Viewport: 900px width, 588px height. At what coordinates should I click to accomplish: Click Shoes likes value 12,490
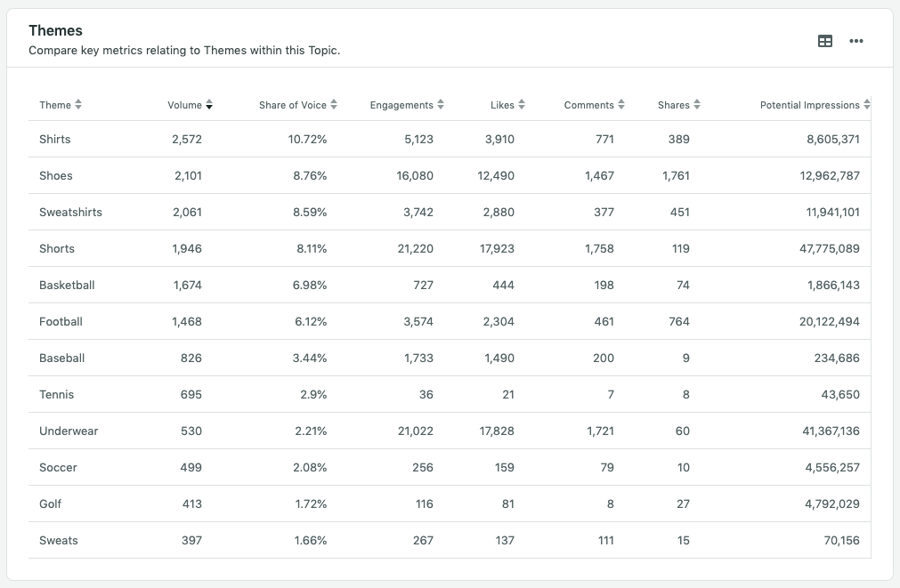(496, 175)
